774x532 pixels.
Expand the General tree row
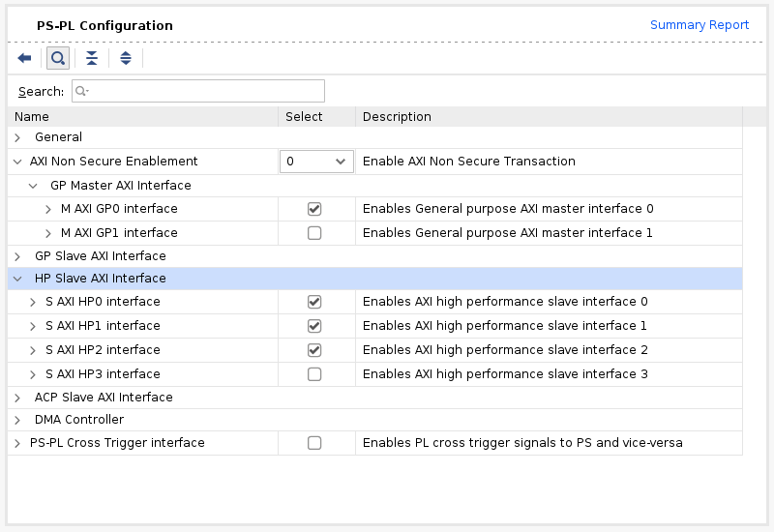(17, 137)
